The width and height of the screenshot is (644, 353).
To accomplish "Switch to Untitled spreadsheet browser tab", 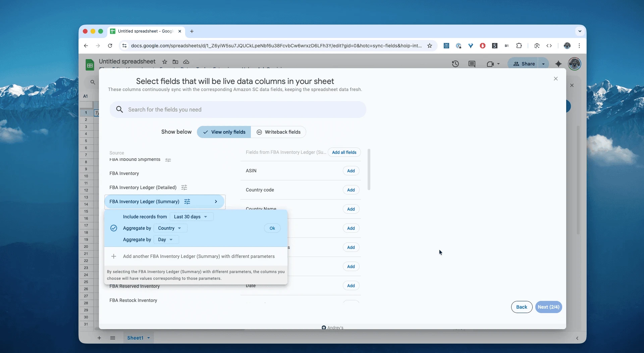I will point(146,31).
